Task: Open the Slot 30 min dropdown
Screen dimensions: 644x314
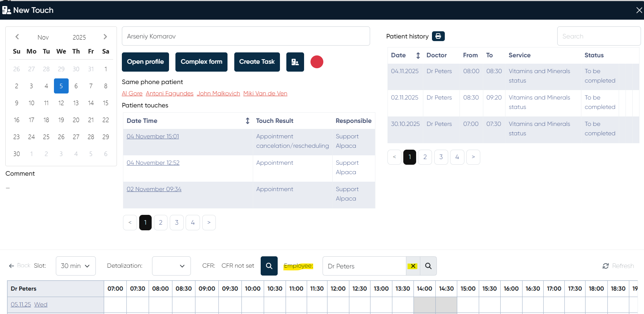Action: point(75,266)
